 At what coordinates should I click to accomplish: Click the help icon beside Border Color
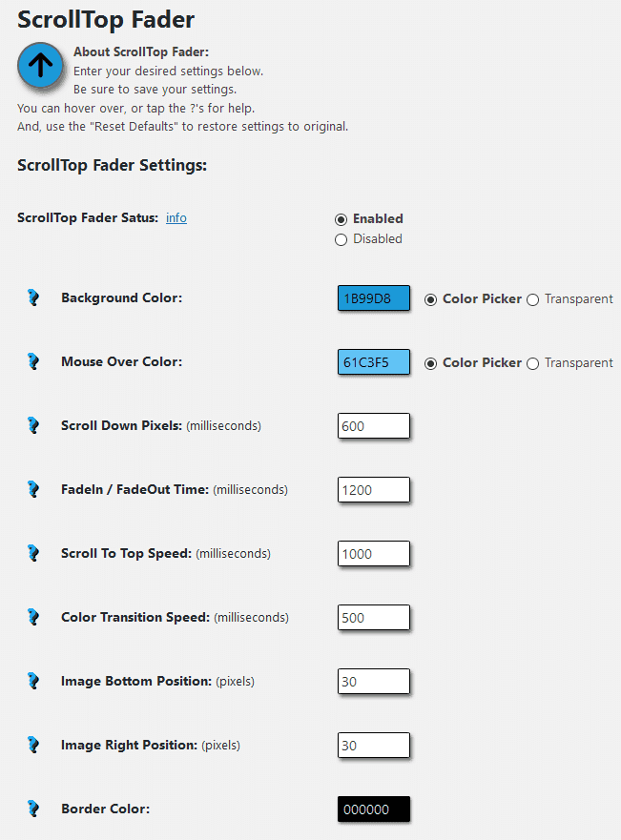(33, 809)
